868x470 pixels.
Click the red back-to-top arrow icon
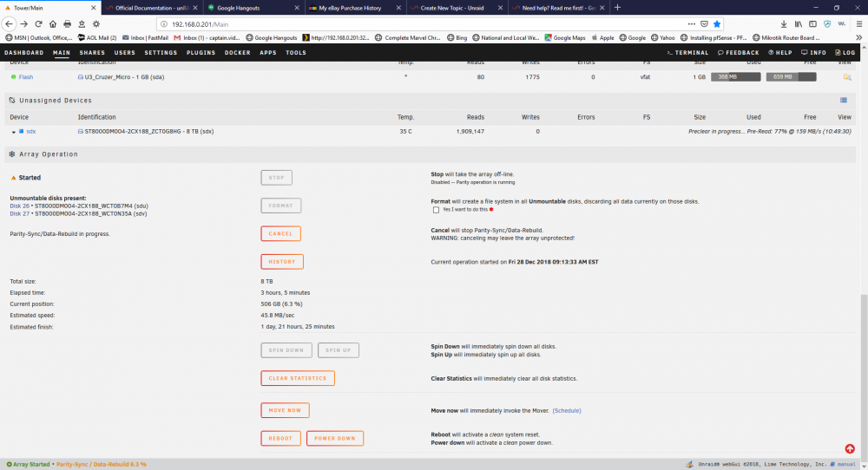[x=850, y=448]
